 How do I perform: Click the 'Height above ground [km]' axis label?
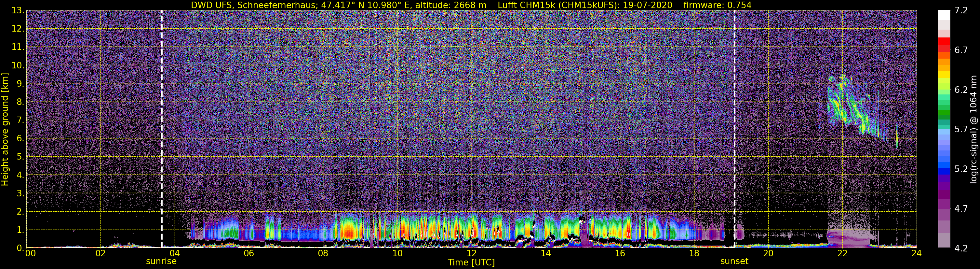(5, 129)
